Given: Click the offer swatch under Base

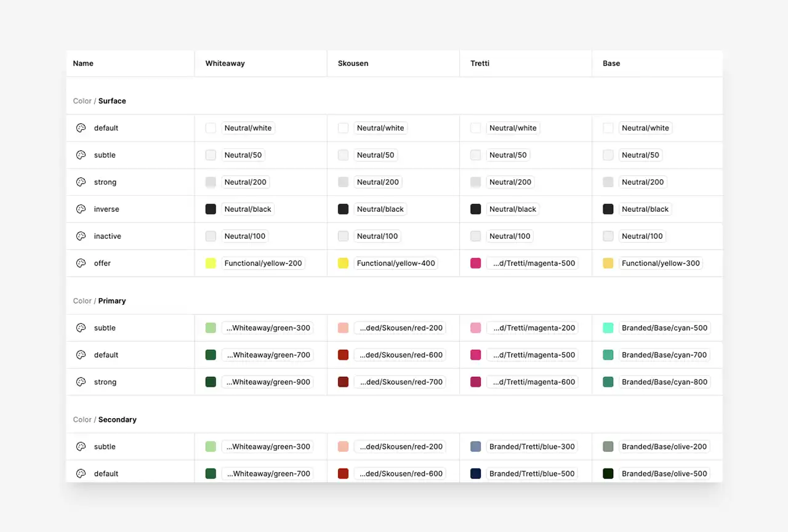Looking at the screenshot, I should (608, 264).
